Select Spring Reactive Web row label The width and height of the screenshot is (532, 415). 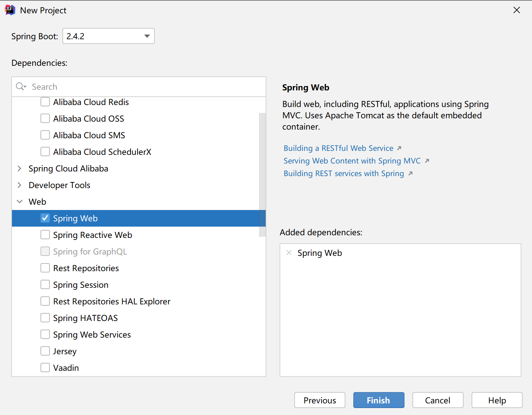93,235
